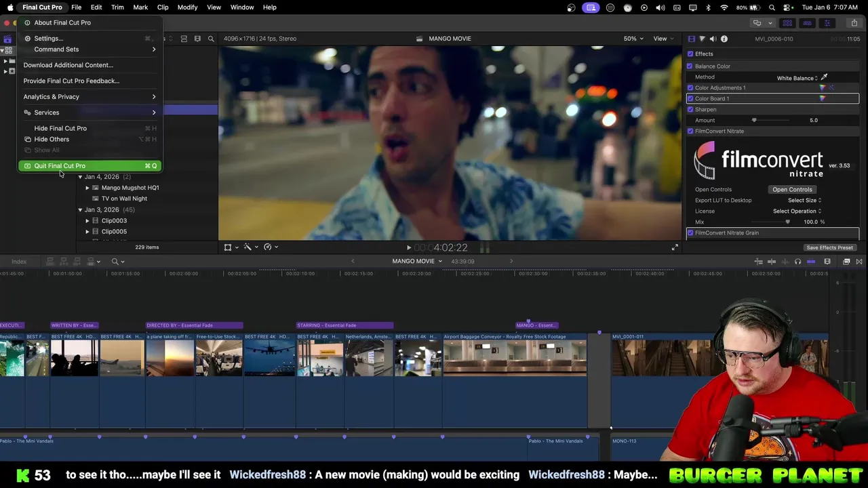Click the Wi-Fi status icon

tap(724, 7)
